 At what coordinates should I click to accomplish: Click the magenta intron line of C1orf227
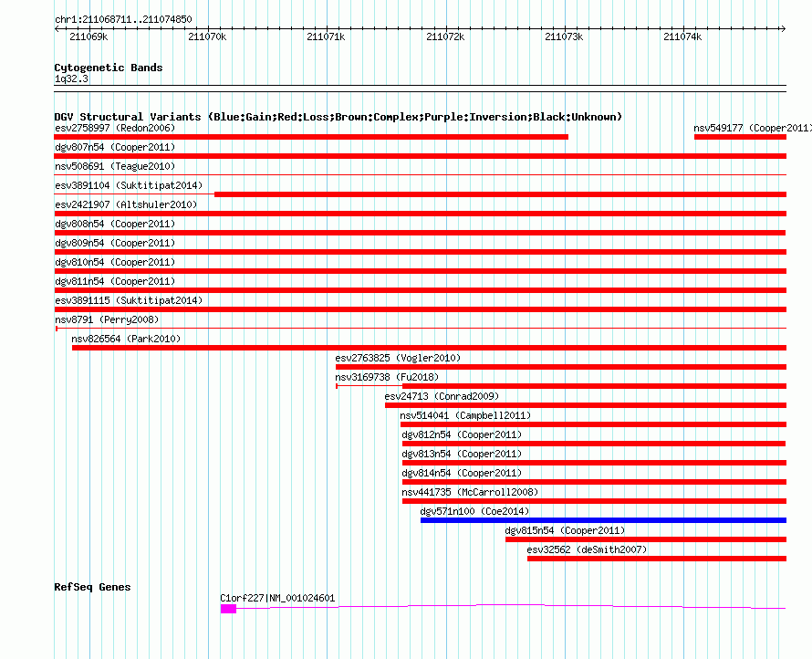click(511, 606)
